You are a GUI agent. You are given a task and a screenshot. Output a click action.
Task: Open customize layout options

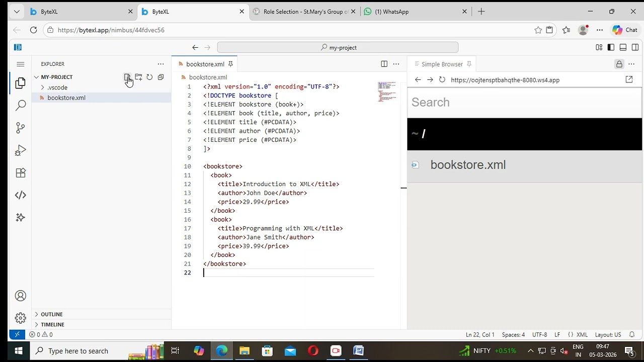click(x=599, y=47)
